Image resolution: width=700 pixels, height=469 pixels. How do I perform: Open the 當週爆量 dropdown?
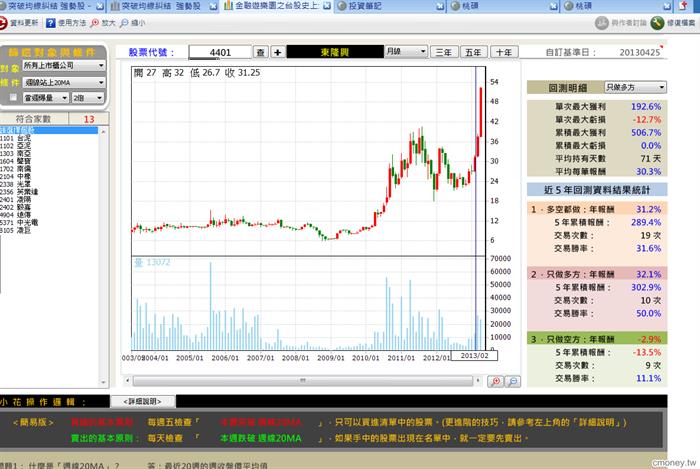46,98
